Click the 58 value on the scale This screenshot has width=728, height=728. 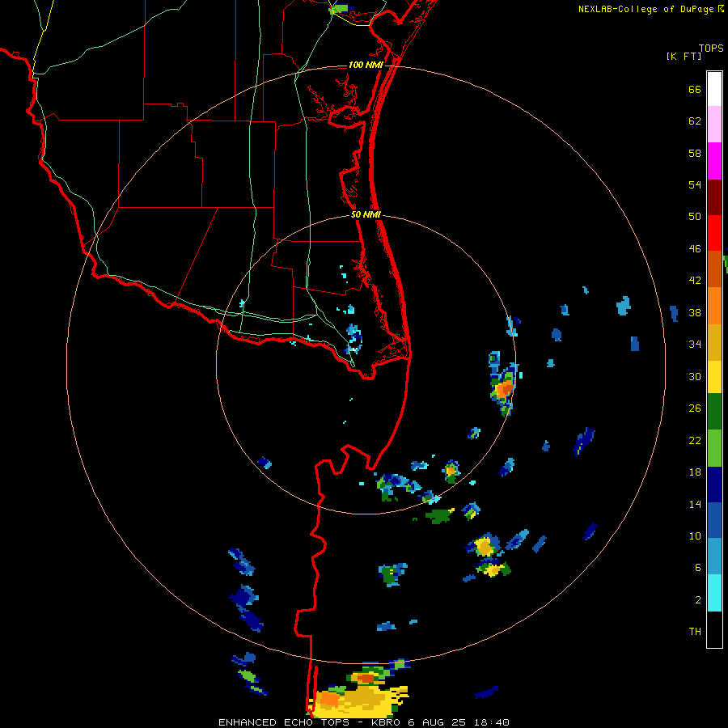pos(695,153)
